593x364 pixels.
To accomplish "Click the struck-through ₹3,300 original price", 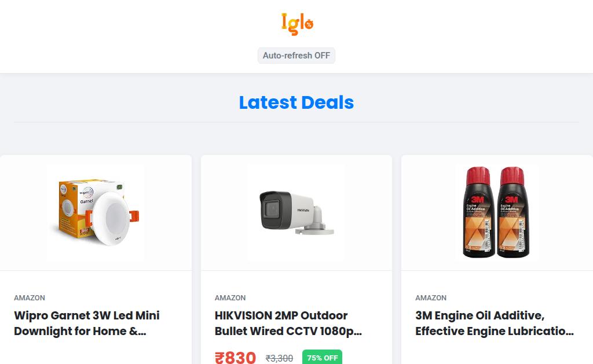I will pos(279,358).
